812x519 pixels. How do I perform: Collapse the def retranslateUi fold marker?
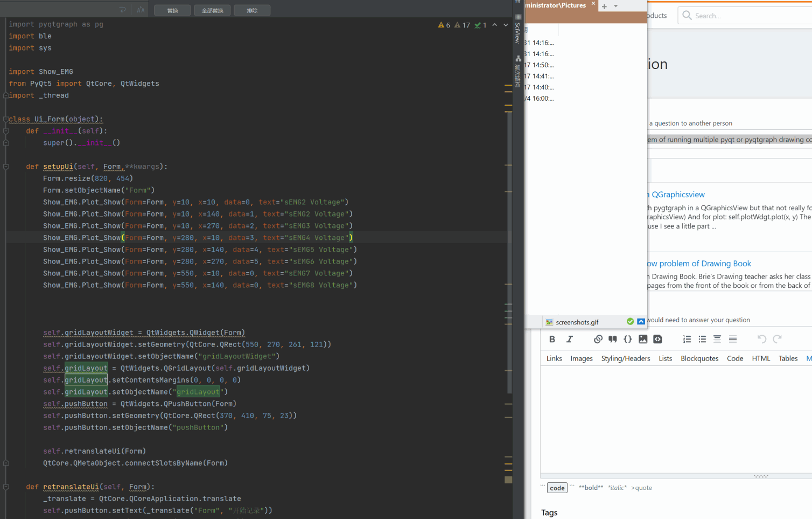coord(6,487)
